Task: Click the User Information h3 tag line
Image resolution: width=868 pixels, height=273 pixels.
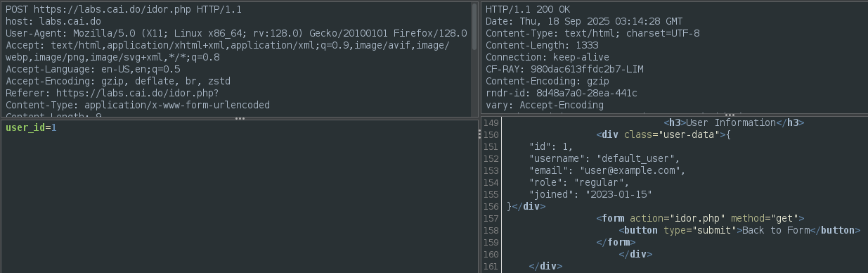Action: tap(734, 122)
